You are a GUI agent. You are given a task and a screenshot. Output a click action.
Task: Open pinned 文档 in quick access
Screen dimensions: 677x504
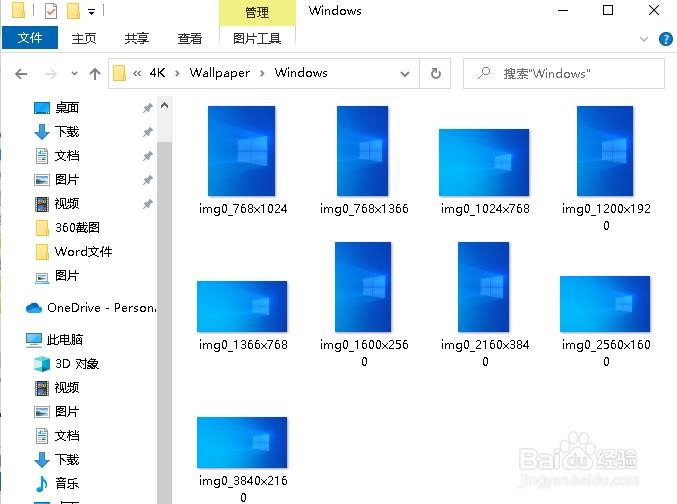pyautogui.click(x=67, y=155)
